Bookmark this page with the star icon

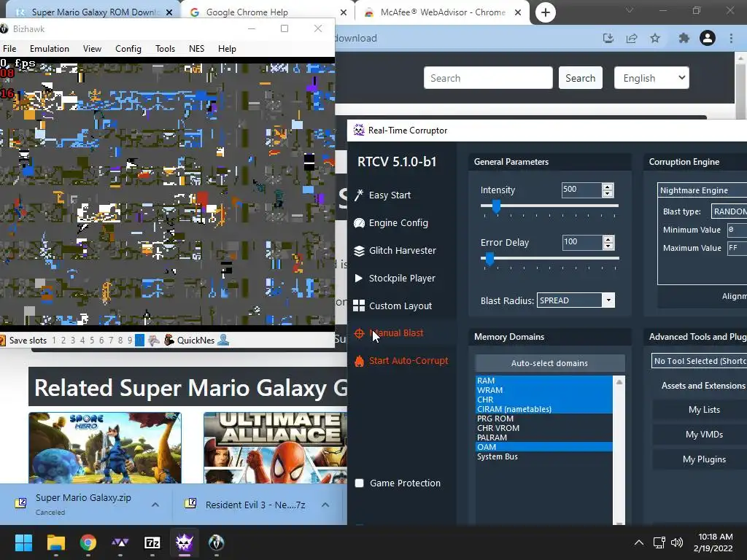click(x=655, y=38)
